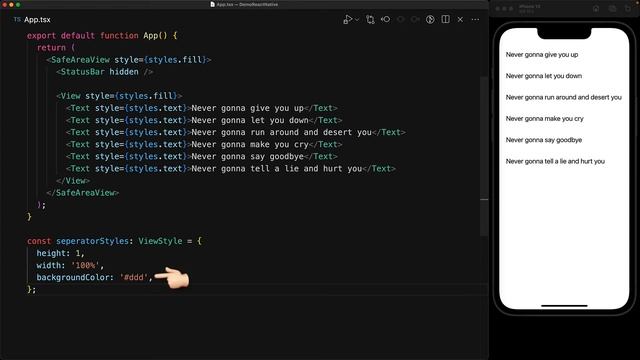The image size is (640, 360).
Task: Click 'Never gonna tell a lie and hurt you' in simulator
Action: click(555, 161)
